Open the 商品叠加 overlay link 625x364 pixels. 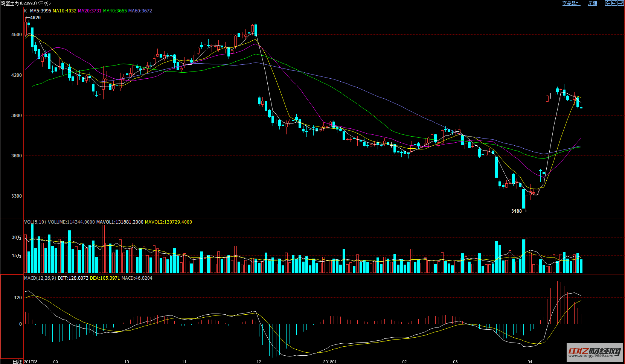click(572, 3)
